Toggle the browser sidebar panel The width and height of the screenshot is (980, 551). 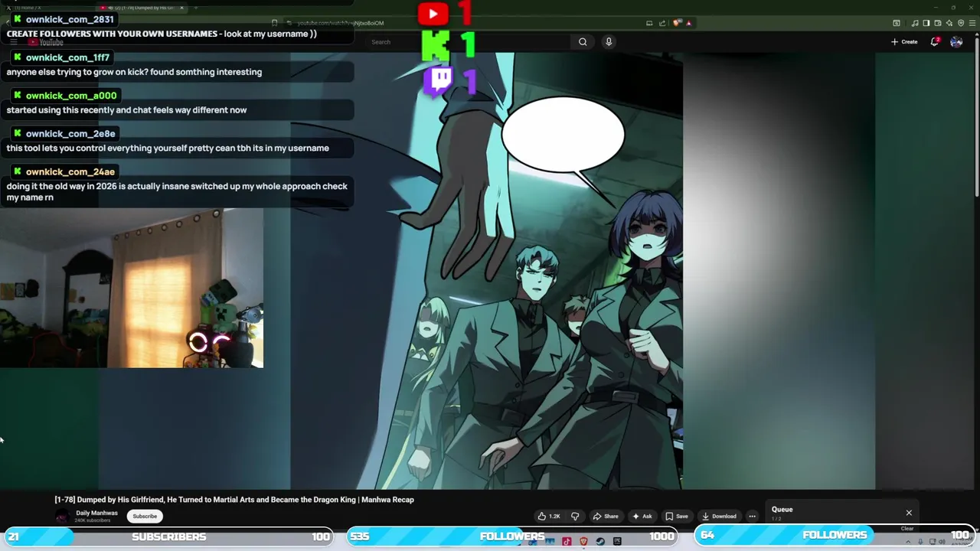pyautogui.click(x=926, y=23)
